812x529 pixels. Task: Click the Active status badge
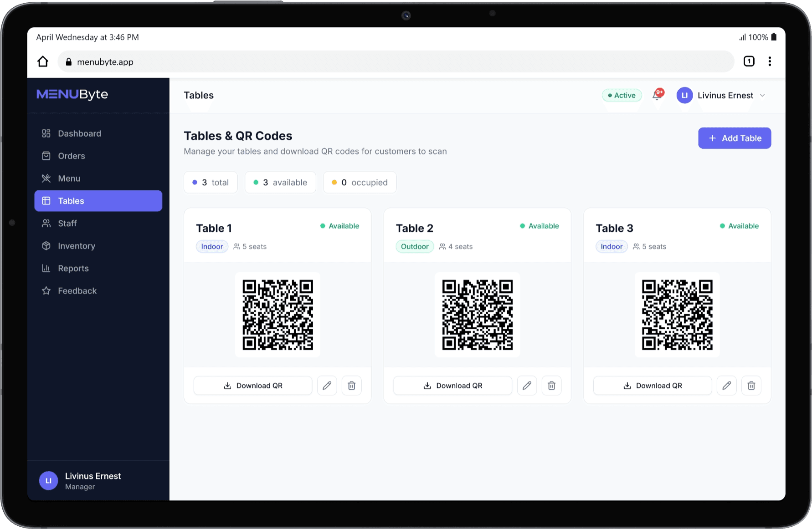tap(622, 95)
